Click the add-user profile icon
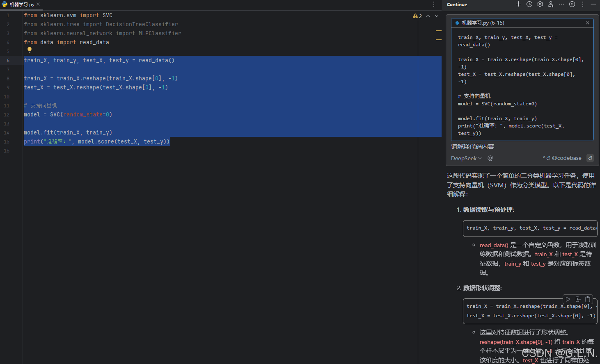This screenshot has width=600, height=364. (551, 4)
